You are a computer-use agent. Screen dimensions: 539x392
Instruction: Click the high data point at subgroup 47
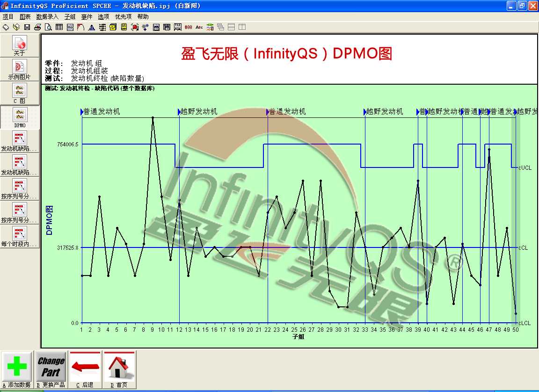(x=489, y=149)
